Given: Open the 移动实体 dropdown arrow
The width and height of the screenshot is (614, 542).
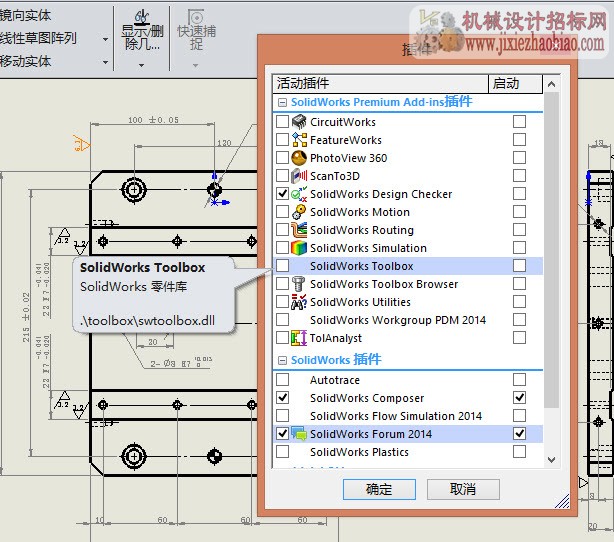Looking at the screenshot, I should [x=105, y=62].
